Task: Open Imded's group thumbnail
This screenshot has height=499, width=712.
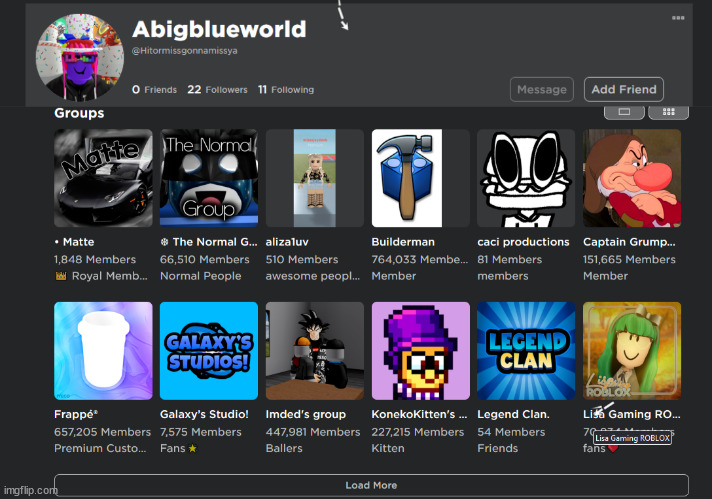Action: click(315, 351)
